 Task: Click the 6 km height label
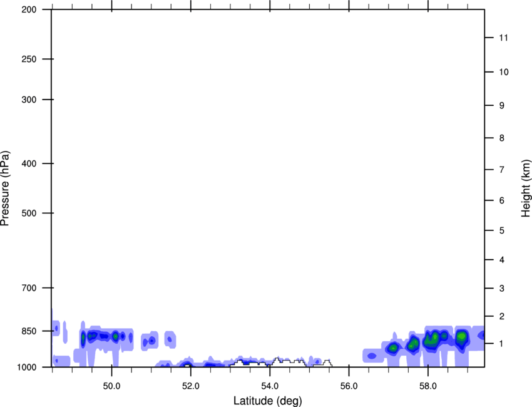point(502,200)
